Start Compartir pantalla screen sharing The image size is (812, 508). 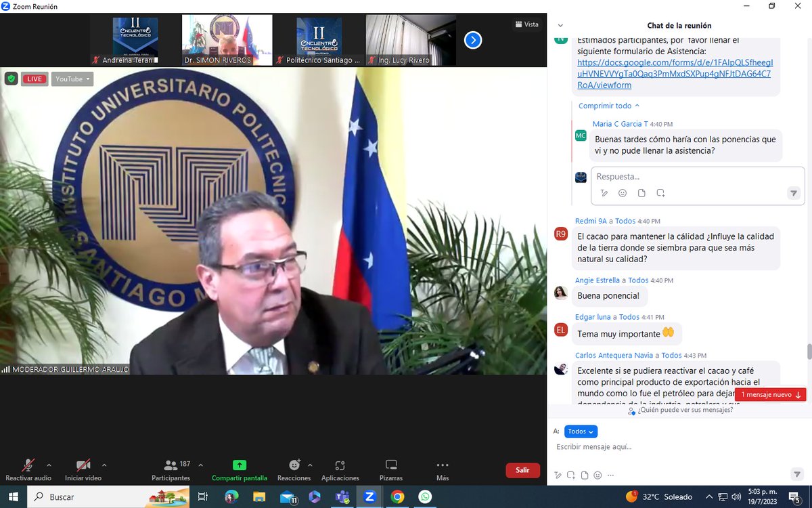[x=240, y=469]
